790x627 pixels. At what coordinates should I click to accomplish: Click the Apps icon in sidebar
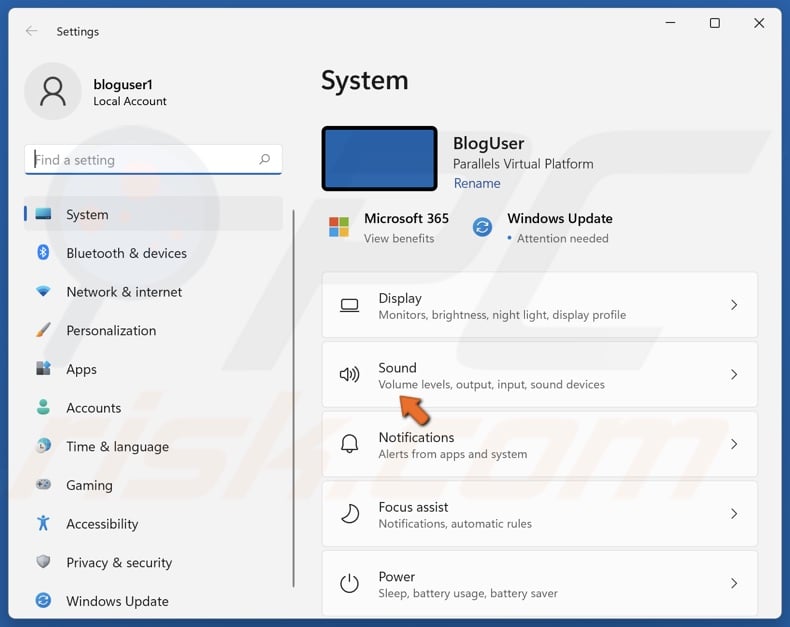[43, 368]
